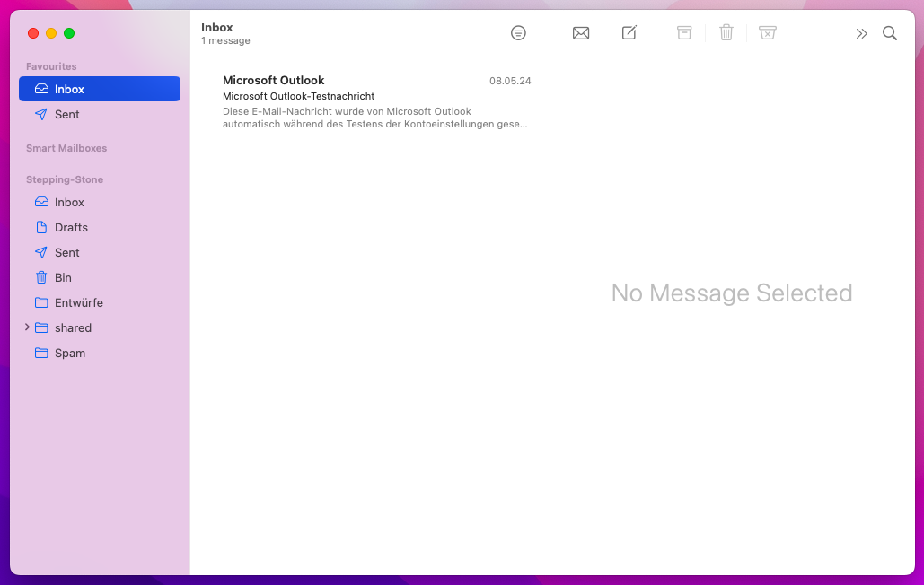Click the Move to Junk icon
924x585 pixels.
click(x=768, y=33)
